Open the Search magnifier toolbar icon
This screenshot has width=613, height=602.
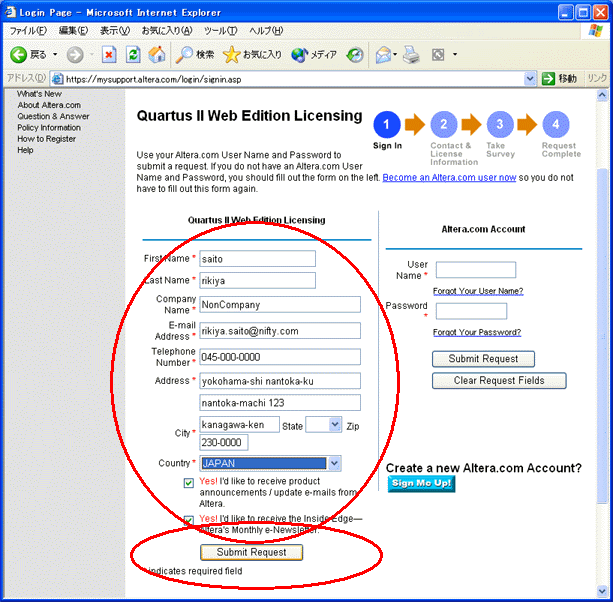tap(185, 54)
